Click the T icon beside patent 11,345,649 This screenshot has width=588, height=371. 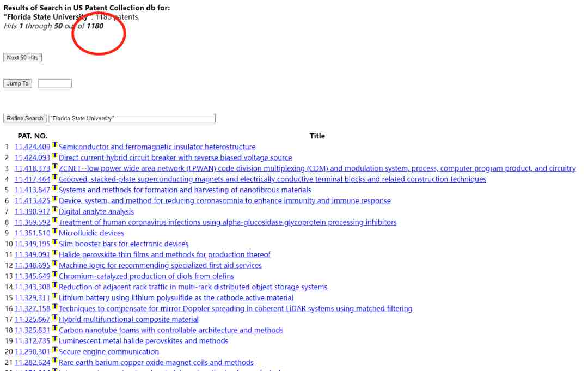(55, 274)
